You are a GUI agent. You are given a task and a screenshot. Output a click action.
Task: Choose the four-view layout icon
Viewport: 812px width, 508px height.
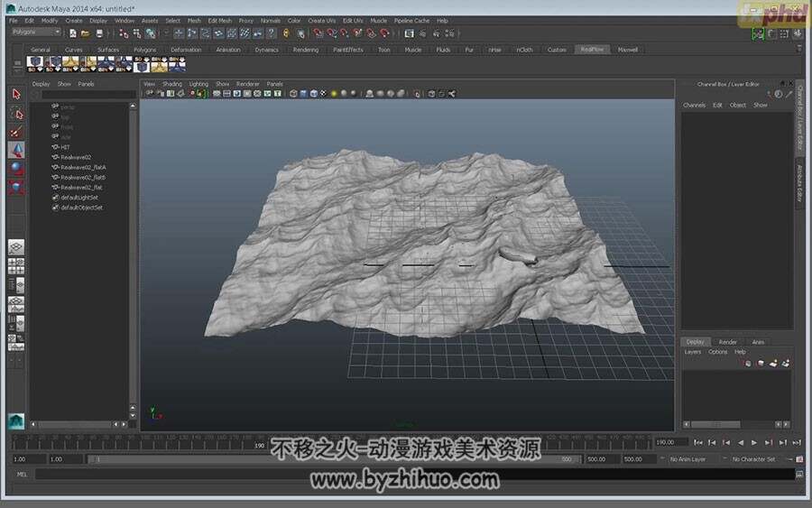pos(16,266)
